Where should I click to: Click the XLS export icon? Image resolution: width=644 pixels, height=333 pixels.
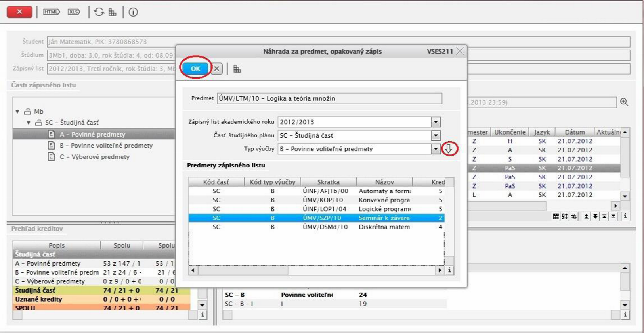(74, 12)
